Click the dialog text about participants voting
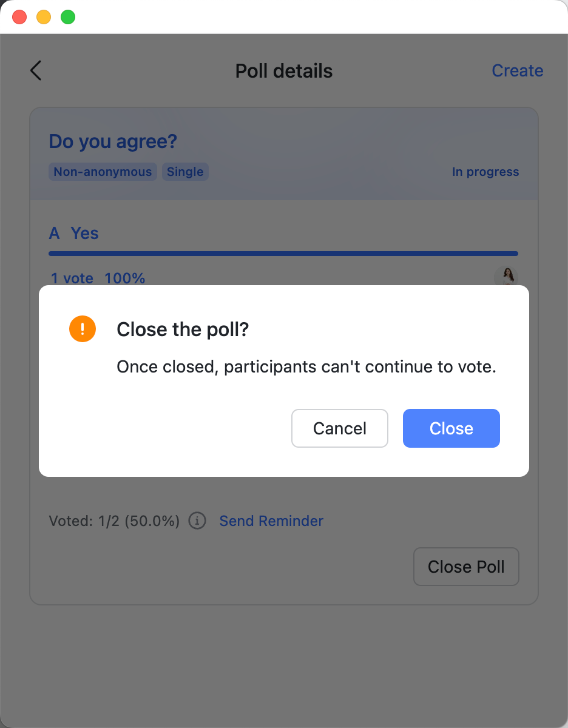This screenshot has width=568, height=728. click(x=306, y=366)
